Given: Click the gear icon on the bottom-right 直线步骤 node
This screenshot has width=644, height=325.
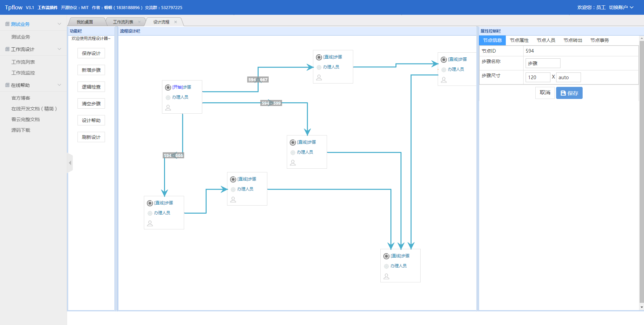Looking at the screenshot, I should (x=386, y=256).
